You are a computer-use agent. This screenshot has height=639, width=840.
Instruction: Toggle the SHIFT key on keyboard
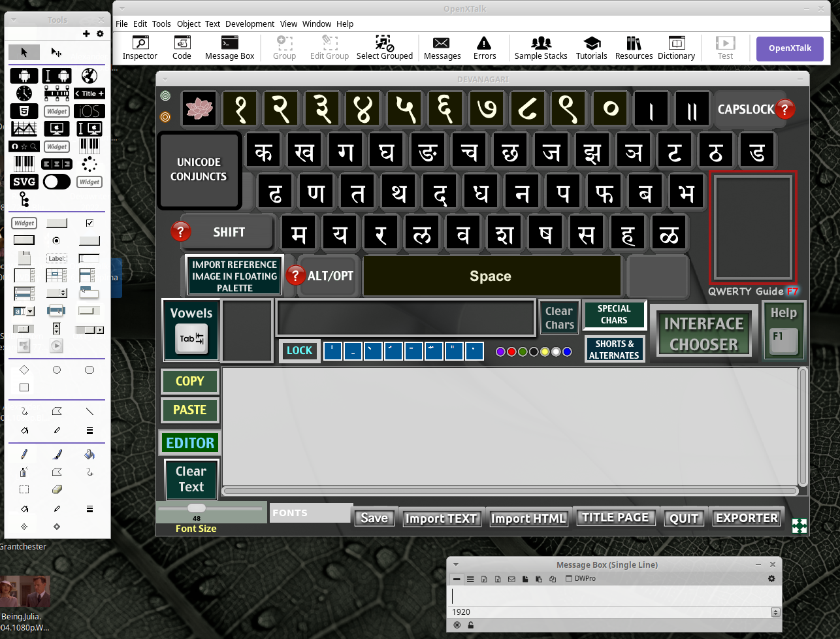tap(228, 232)
